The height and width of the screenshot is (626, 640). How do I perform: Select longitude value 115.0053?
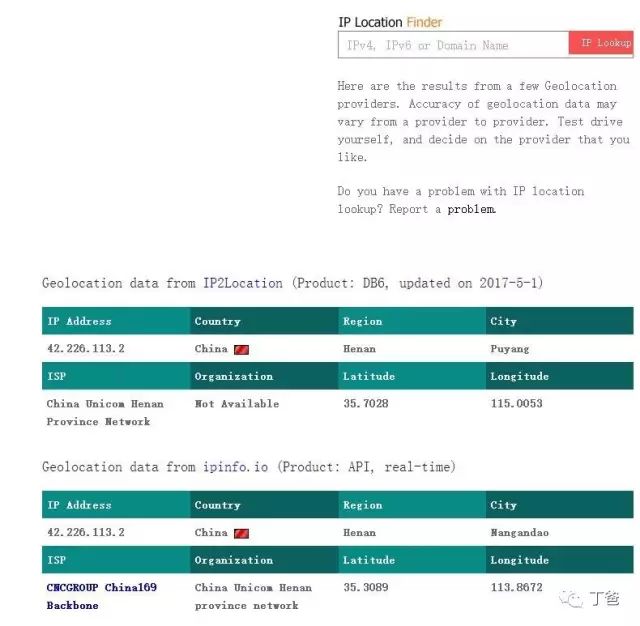[516, 404]
